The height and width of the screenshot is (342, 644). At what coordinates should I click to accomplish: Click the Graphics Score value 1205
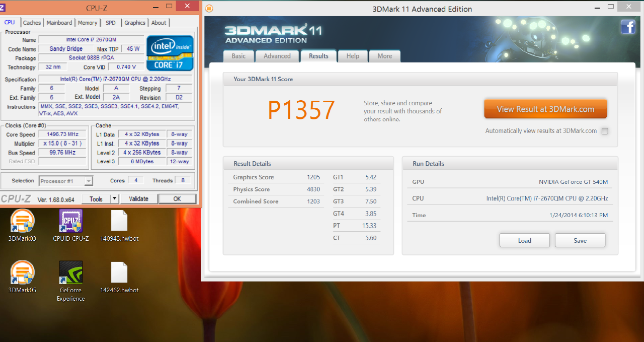point(313,177)
